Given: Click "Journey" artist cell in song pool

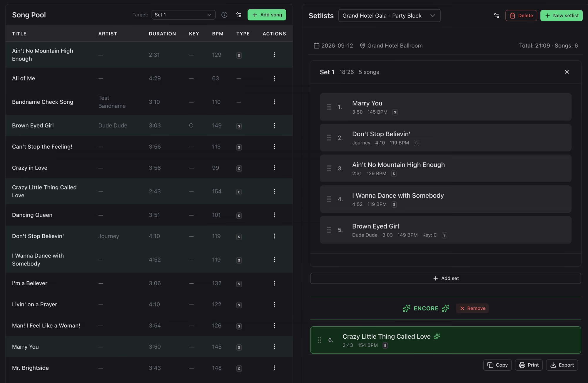Looking at the screenshot, I should point(108,236).
